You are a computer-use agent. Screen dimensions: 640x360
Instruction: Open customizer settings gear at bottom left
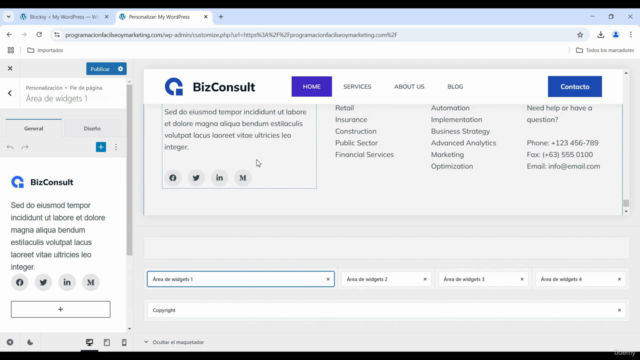pyautogui.click(x=10, y=342)
